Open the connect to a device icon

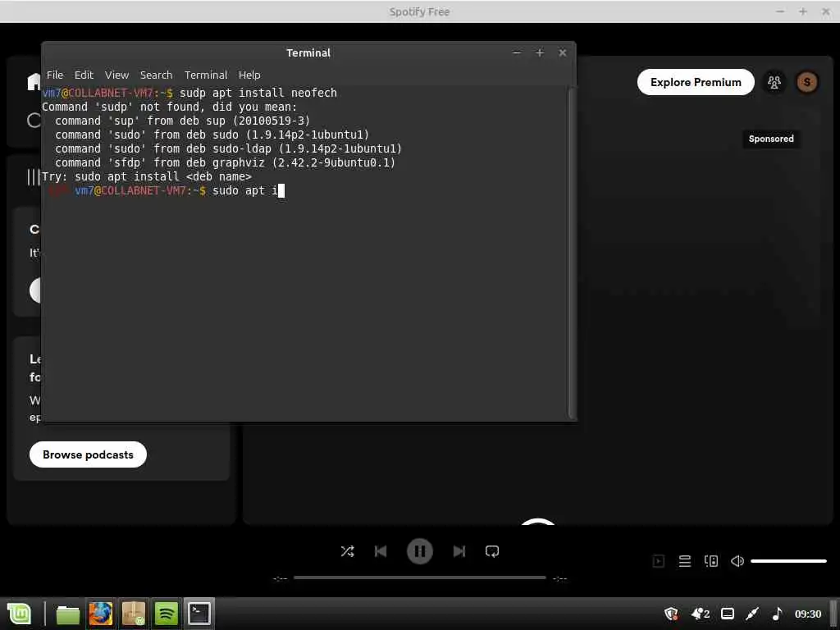click(x=711, y=561)
